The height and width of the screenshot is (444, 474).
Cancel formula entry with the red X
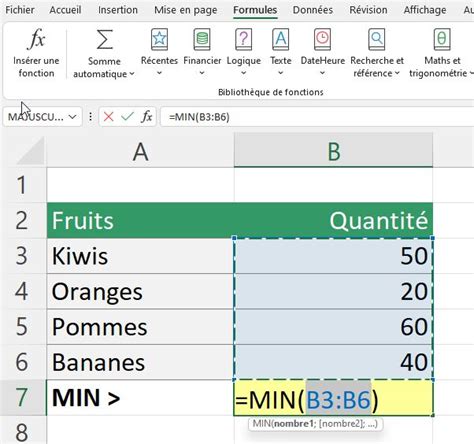pos(108,117)
